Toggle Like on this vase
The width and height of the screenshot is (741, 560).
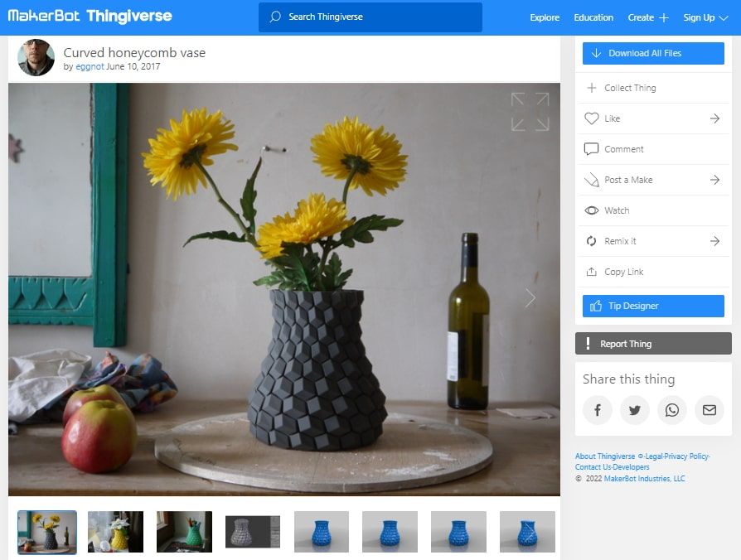[x=591, y=118]
